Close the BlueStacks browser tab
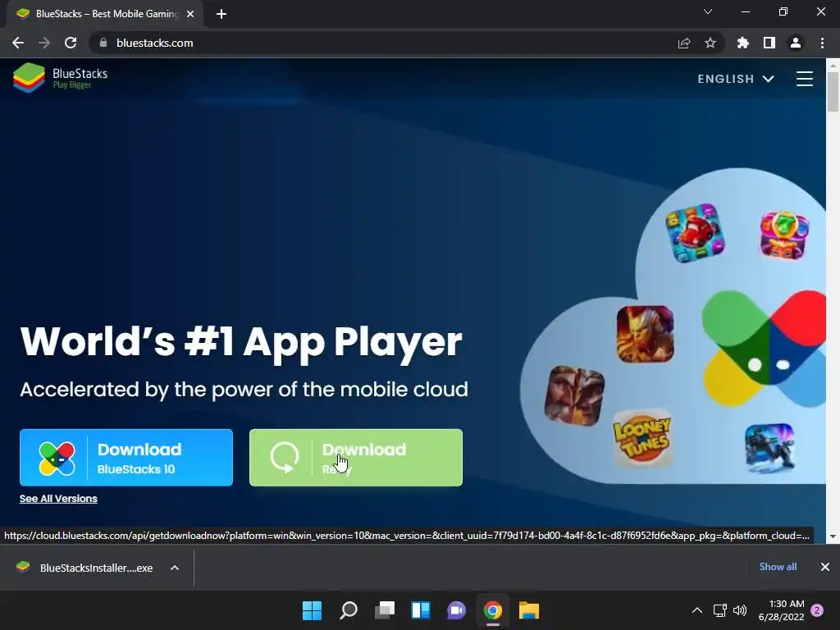The height and width of the screenshot is (630, 840). [190, 14]
